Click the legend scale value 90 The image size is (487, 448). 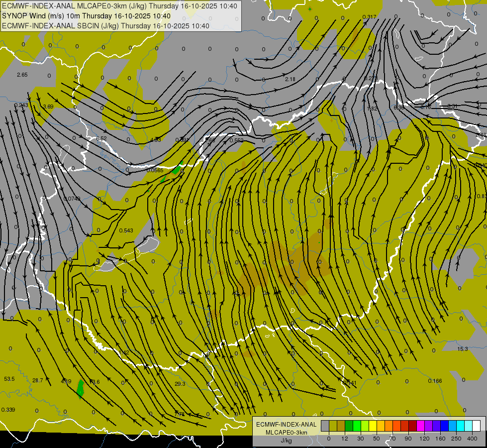408,439
